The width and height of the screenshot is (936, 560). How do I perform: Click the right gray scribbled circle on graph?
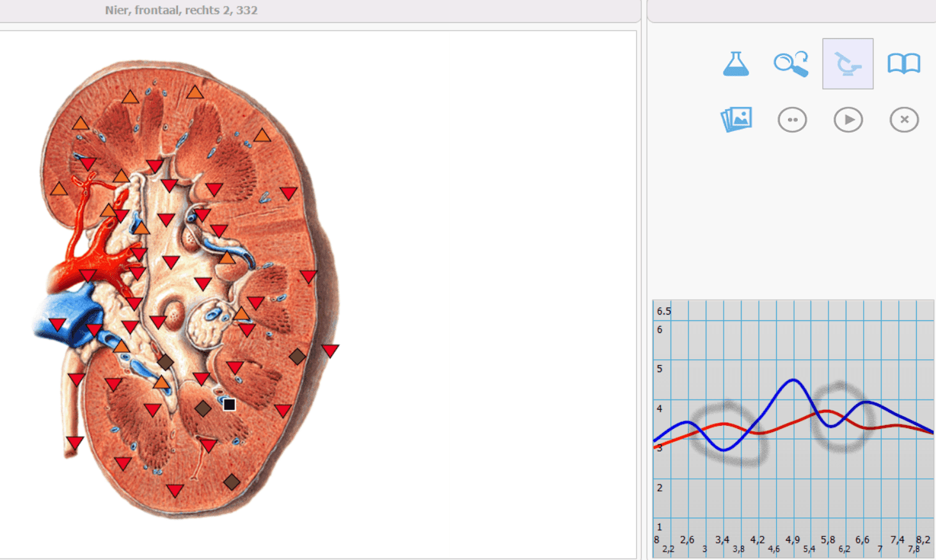click(843, 416)
